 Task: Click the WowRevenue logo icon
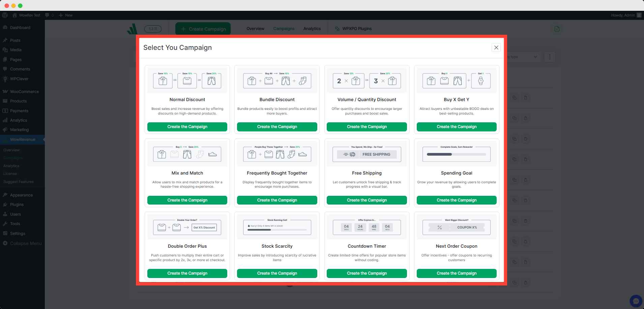point(132,29)
